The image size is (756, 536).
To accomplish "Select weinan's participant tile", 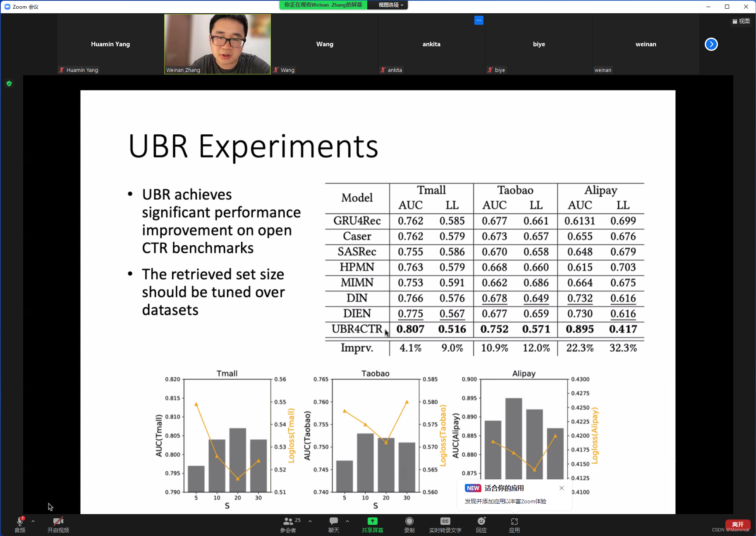I will coord(646,44).
